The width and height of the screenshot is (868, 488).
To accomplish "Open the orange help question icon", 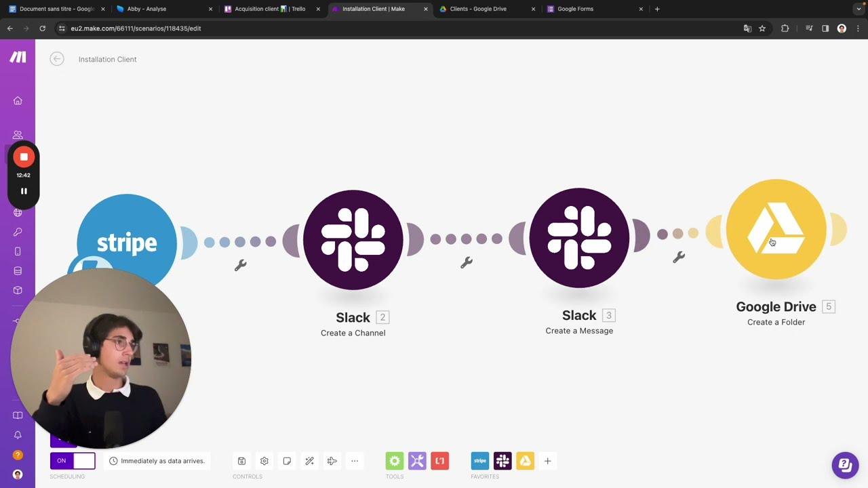I will 18,455.
